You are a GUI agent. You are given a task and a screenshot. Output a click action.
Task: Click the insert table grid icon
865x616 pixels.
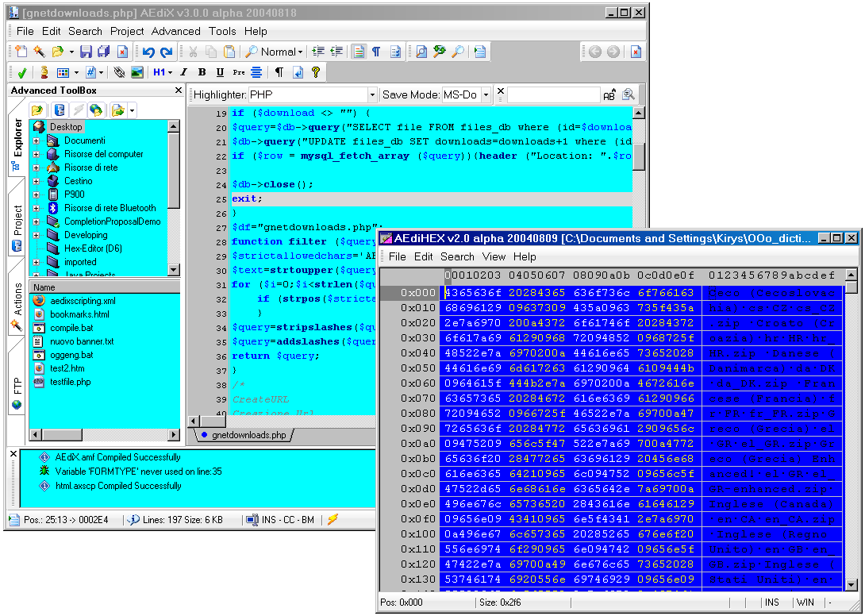pos(63,72)
